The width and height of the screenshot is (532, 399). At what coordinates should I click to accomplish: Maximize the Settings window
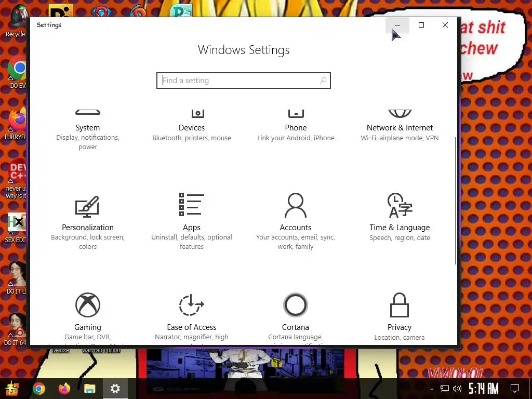tap(421, 25)
